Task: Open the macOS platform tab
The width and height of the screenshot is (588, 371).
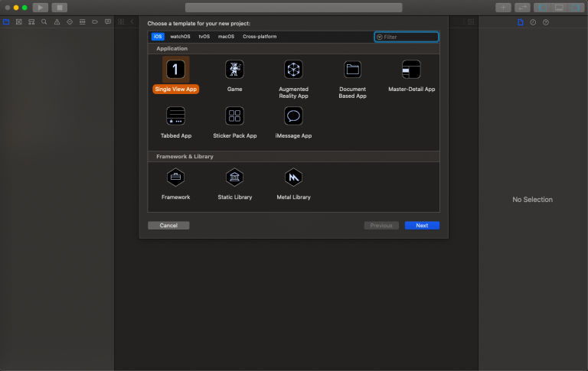Action: [226, 37]
